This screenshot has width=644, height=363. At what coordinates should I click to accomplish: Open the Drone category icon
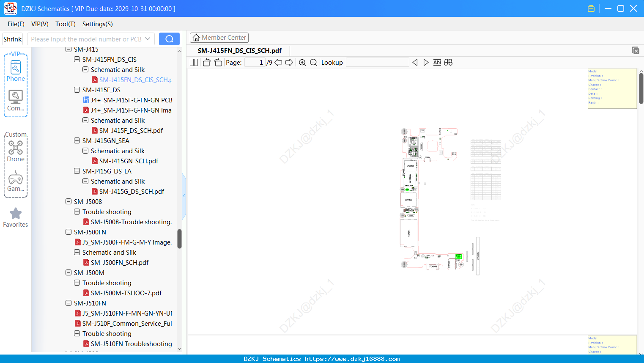[16, 151]
